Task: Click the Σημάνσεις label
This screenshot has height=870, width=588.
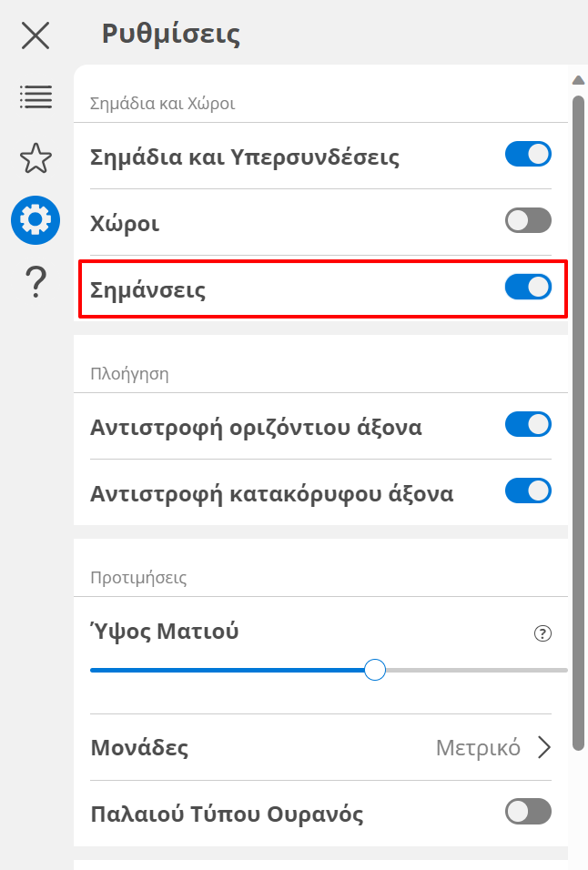Action: 148,290
